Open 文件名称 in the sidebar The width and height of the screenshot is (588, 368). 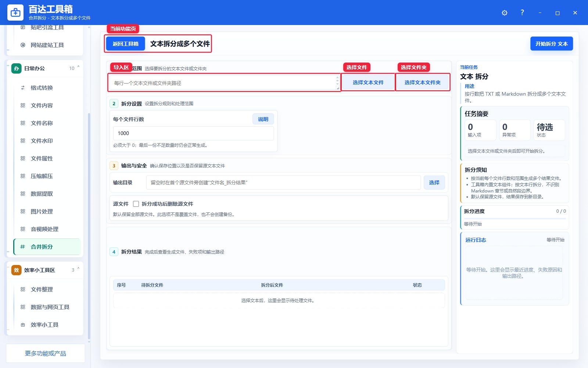[x=47, y=123]
